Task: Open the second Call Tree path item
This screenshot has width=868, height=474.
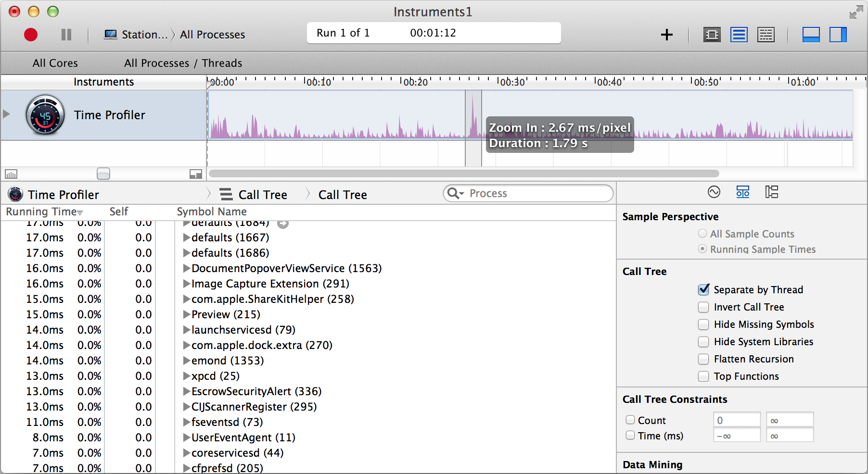Action: (343, 194)
